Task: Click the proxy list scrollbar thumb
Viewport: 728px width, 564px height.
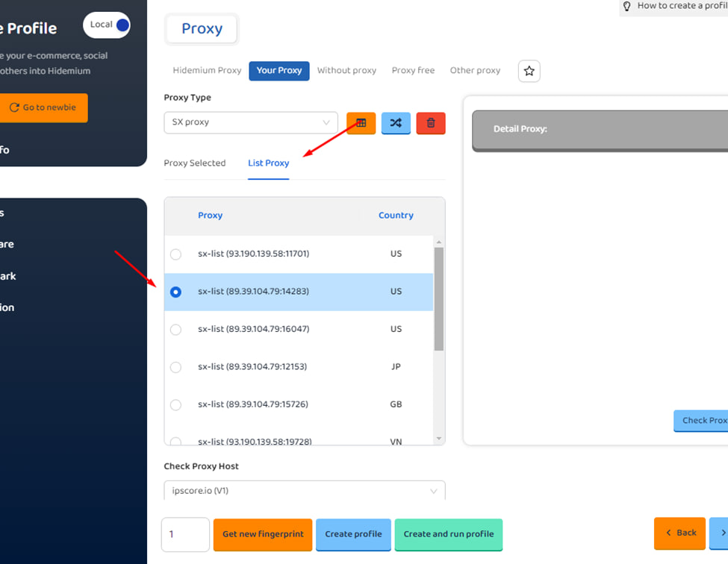Action: click(438, 298)
